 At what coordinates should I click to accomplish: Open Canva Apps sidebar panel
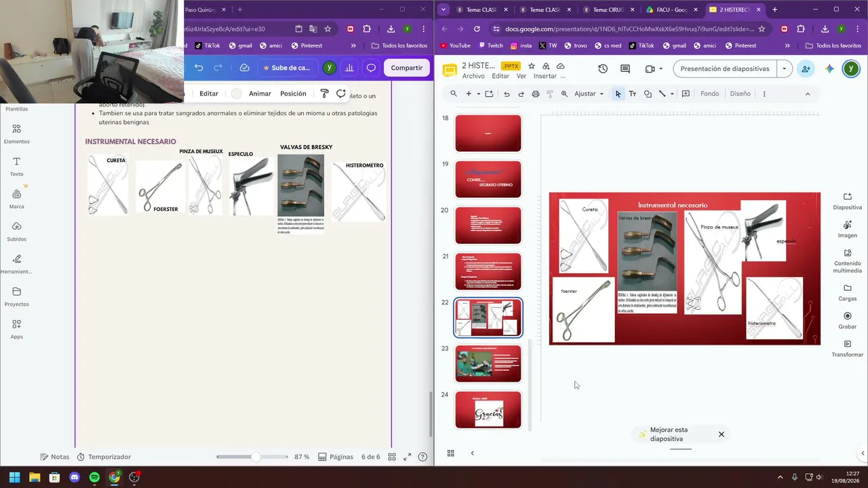coord(16,329)
